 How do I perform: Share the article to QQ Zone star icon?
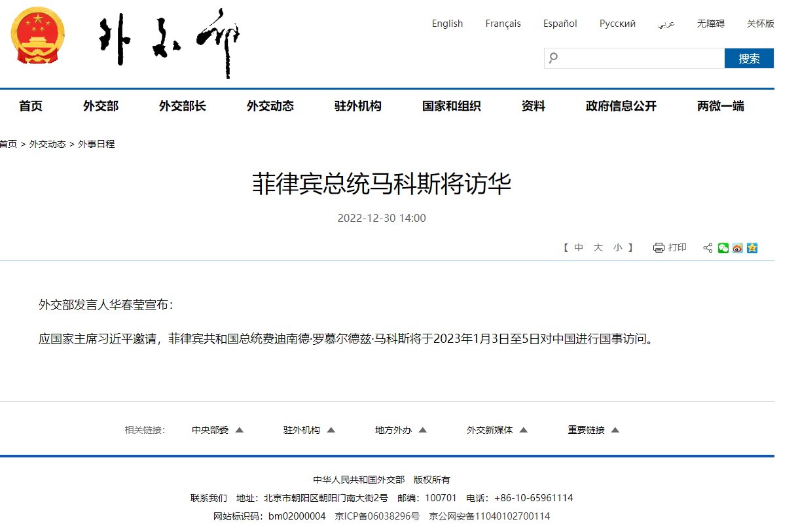pyautogui.click(x=752, y=248)
